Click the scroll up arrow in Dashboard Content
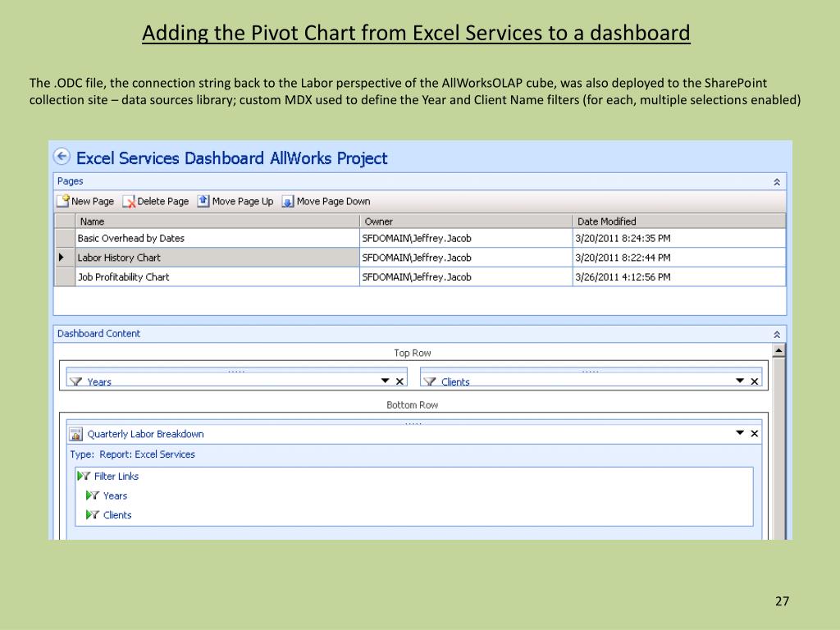This screenshot has height=630, width=840. pos(779,350)
